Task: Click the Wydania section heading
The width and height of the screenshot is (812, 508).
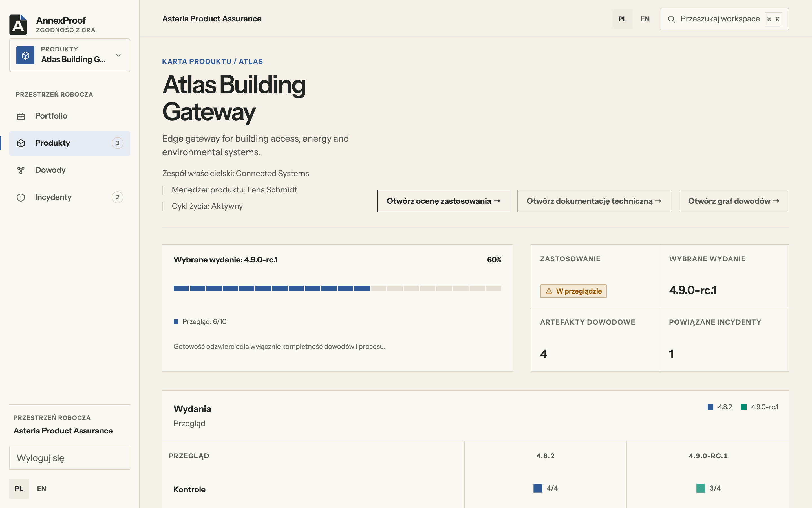Action: pos(192,409)
